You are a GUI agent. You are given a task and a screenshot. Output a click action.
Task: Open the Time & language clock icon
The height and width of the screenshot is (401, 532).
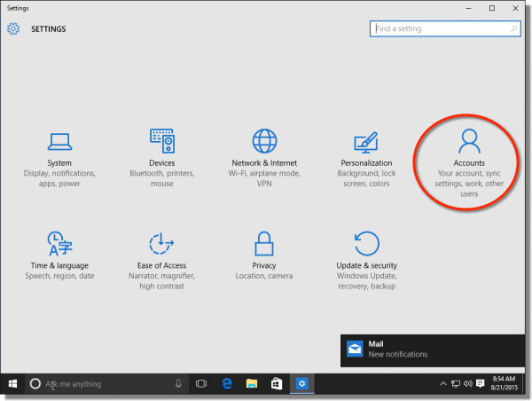click(x=59, y=243)
